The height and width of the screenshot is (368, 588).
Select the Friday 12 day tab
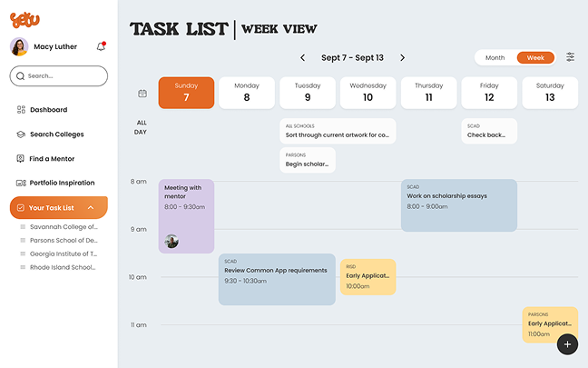coord(489,93)
